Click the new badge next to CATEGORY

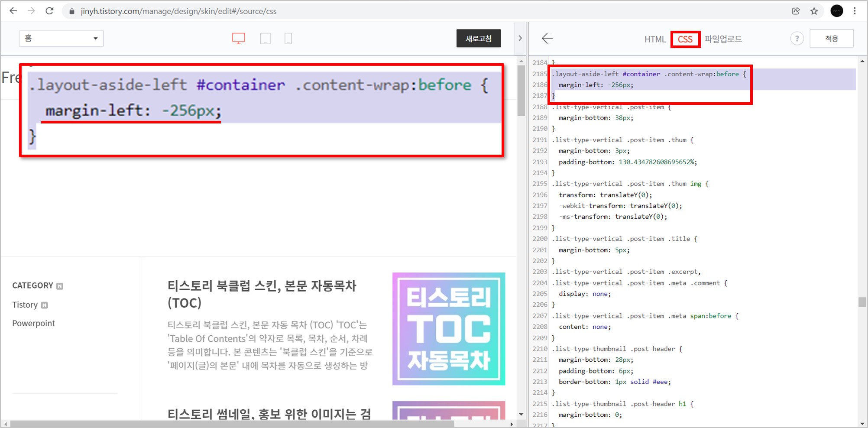[60, 286]
